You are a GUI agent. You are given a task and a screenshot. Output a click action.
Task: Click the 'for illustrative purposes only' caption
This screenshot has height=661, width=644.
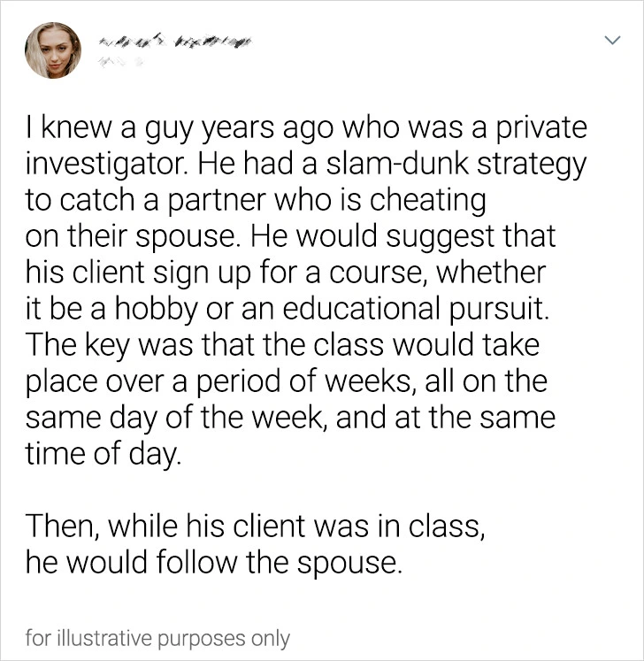tap(157, 637)
